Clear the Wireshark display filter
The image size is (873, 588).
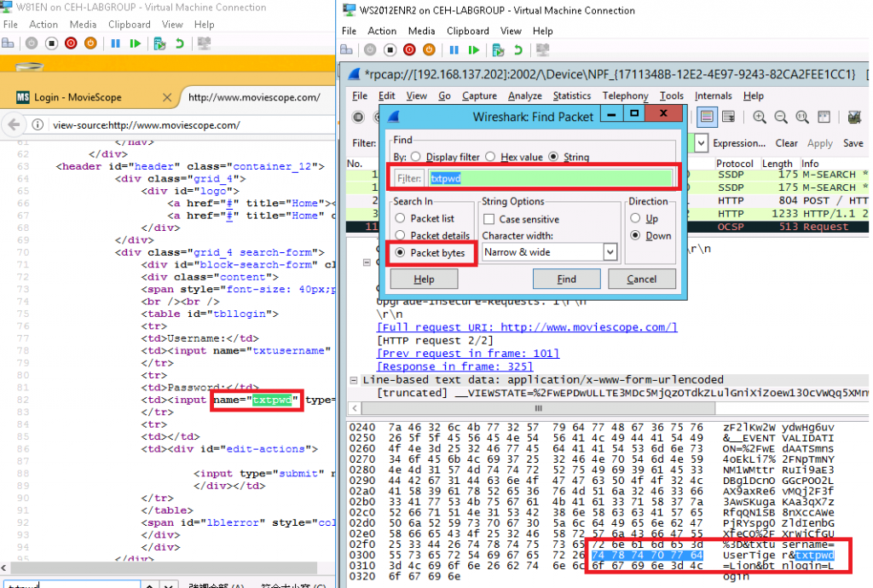coord(786,143)
